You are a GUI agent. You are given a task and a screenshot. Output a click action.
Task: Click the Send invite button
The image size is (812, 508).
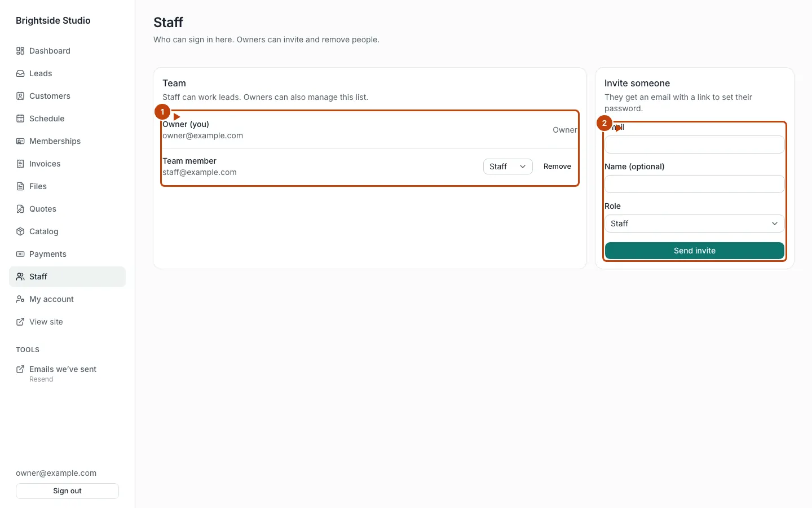[695, 251]
